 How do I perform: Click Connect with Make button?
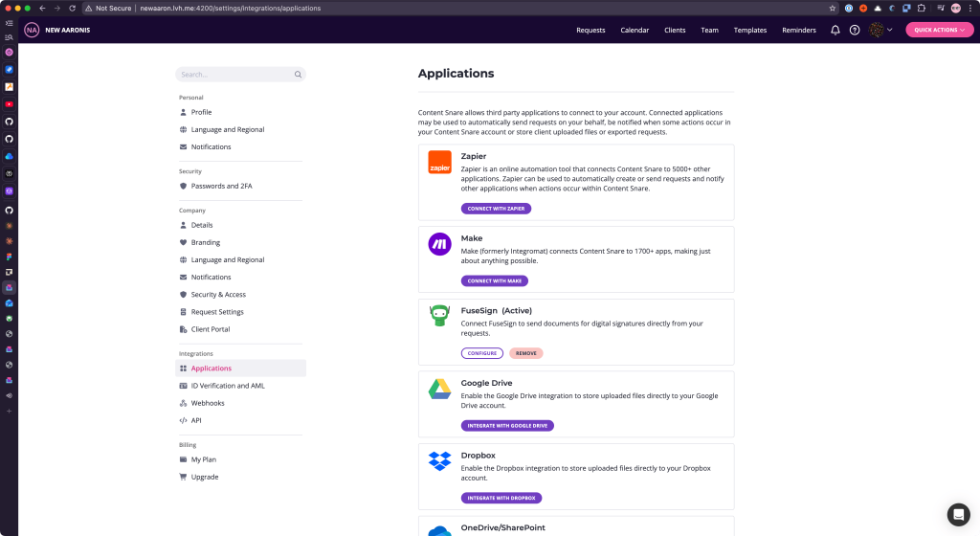pos(495,281)
